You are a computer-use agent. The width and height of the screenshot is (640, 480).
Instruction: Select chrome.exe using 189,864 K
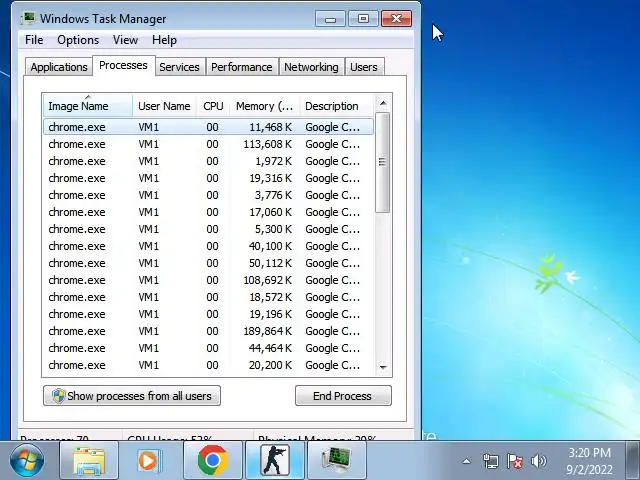tap(208, 331)
